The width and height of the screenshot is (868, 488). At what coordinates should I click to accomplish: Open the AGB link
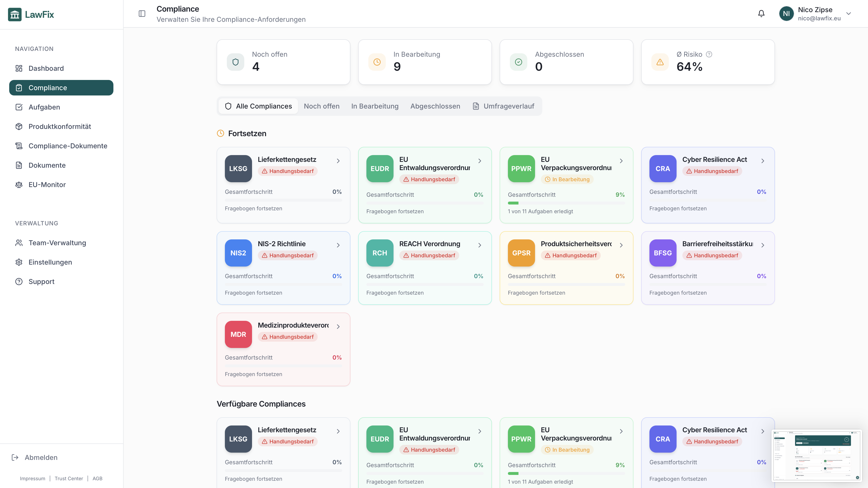click(x=97, y=478)
